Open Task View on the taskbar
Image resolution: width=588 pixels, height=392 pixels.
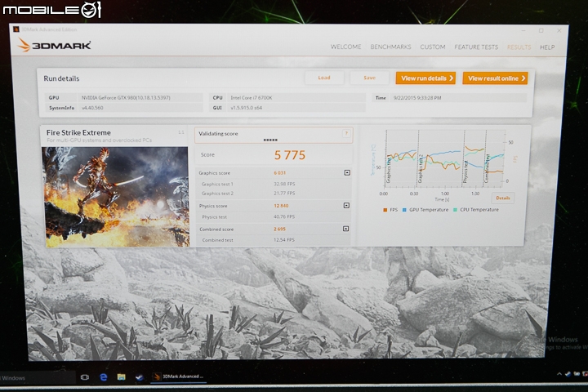(85, 377)
